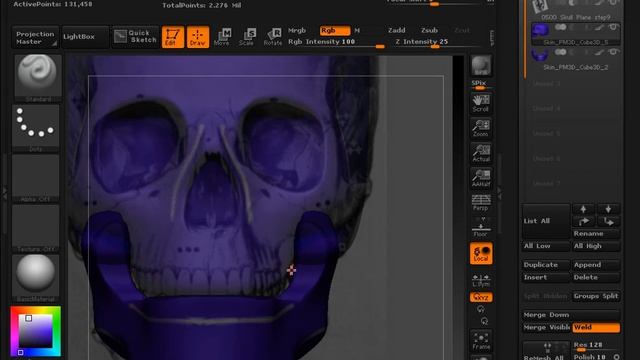Toggle the Floor grid icon
This screenshot has width=640, height=360.
click(x=481, y=228)
